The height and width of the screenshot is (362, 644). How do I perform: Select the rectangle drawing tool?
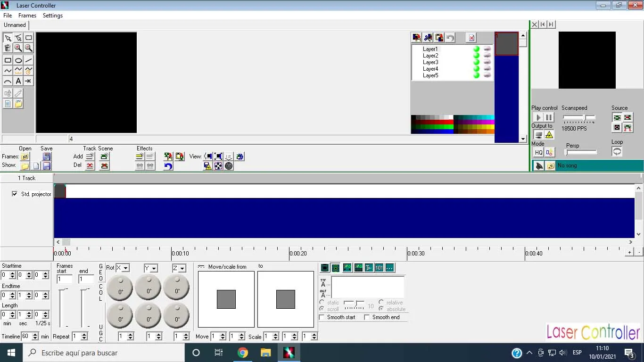[8, 60]
